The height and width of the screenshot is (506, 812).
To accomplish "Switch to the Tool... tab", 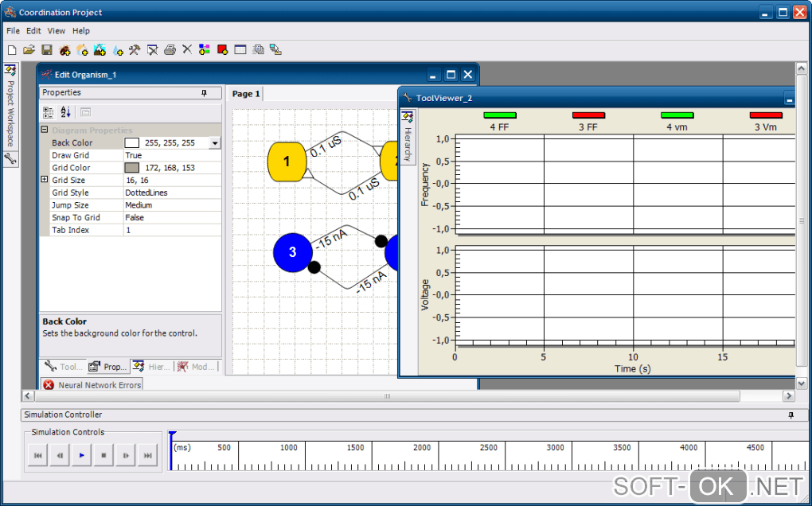I will tap(63, 367).
